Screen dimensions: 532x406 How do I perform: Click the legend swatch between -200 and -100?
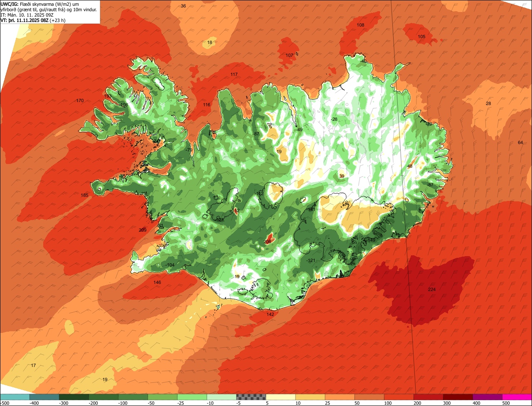tap(103, 397)
